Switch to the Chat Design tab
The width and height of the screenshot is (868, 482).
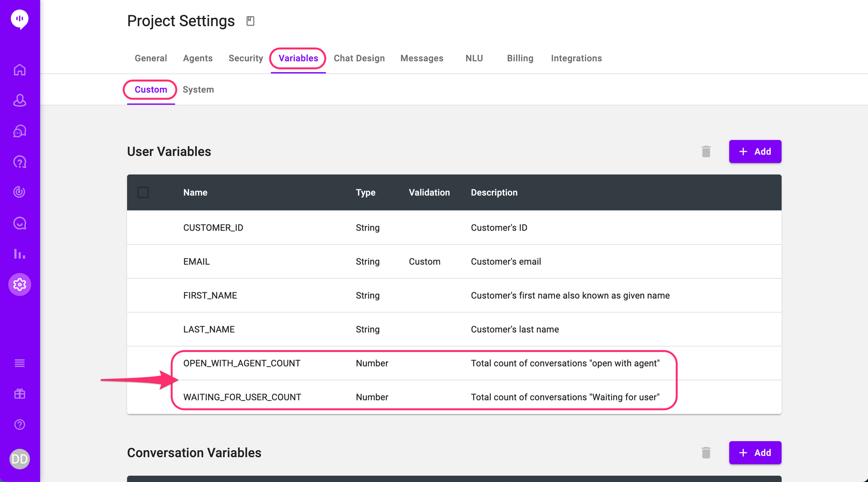359,58
